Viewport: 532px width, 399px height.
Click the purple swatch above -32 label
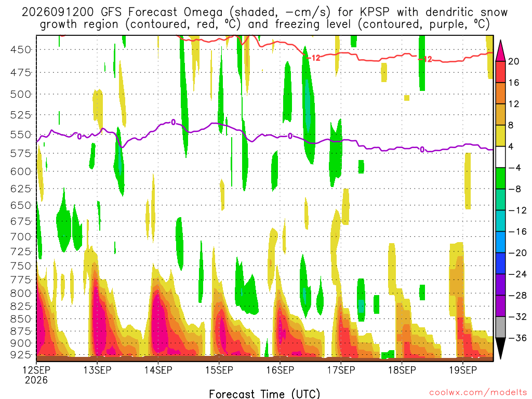point(500,305)
